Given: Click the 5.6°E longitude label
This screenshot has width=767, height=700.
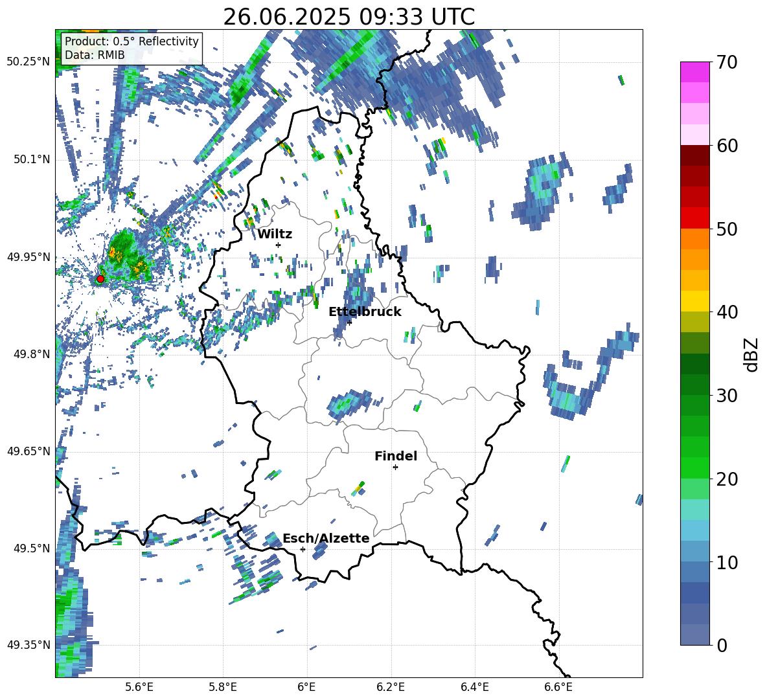Looking at the screenshot, I should [x=139, y=687].
